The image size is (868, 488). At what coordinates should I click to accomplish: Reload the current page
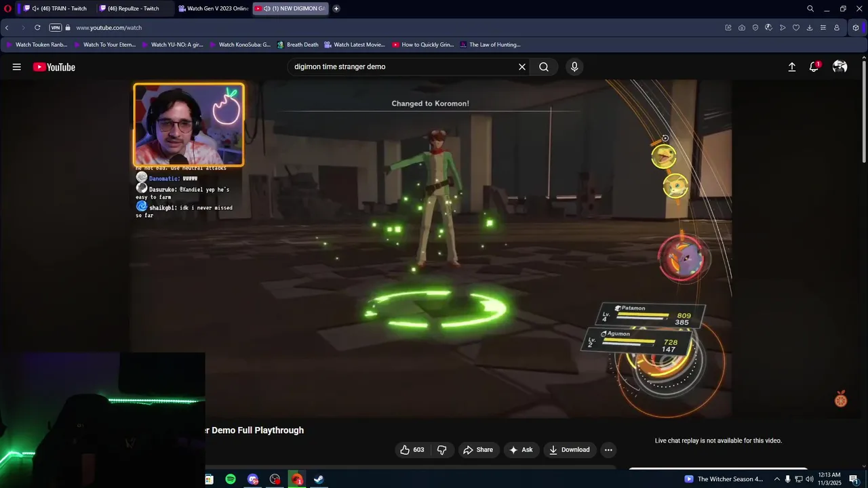pyautogui.click(x=37, y=28)
